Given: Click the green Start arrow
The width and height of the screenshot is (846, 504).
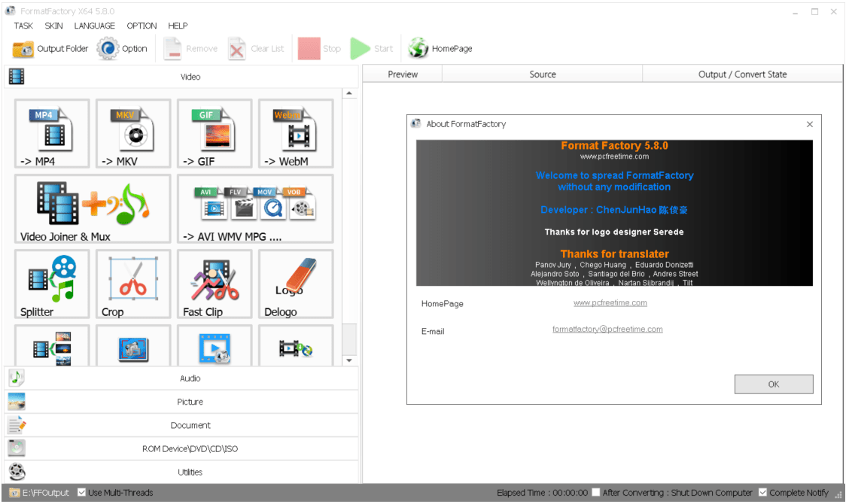Looking at the screenshot, I should (x=360, y=48).
